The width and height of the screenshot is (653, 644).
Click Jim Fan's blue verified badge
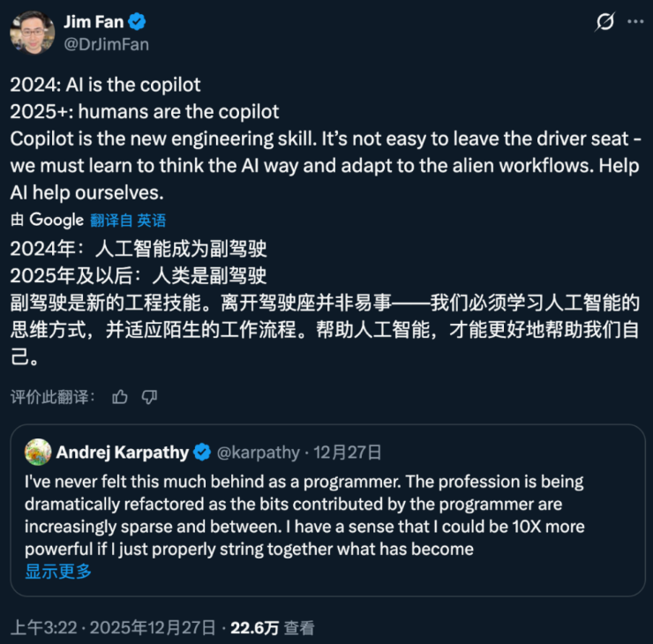coord(138,22)
